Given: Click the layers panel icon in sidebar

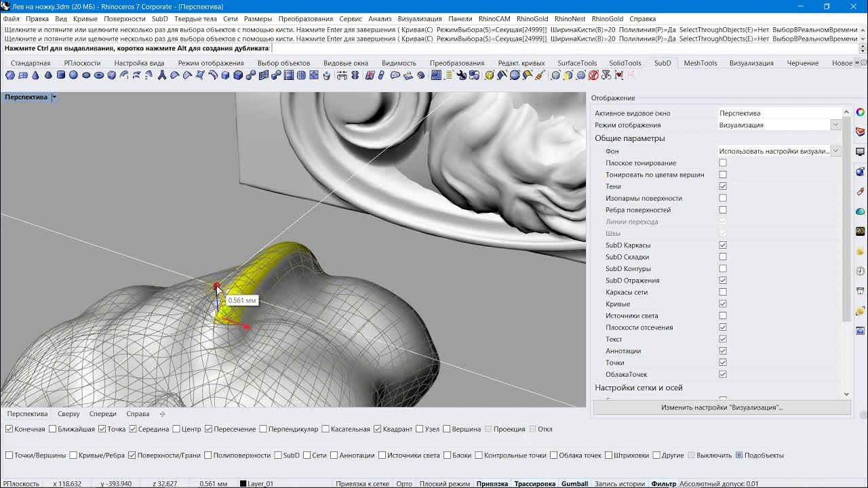Looking at the screenshot, I should (x=861, y=131).
